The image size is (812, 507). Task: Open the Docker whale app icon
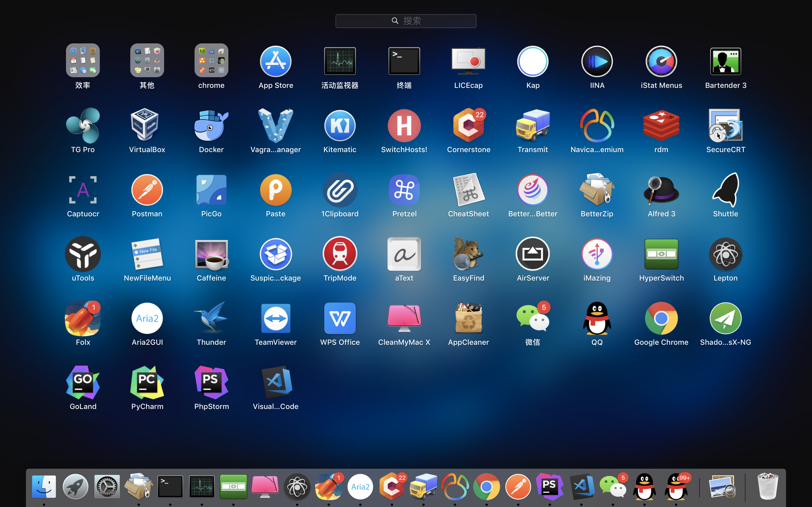coord(211,126)
